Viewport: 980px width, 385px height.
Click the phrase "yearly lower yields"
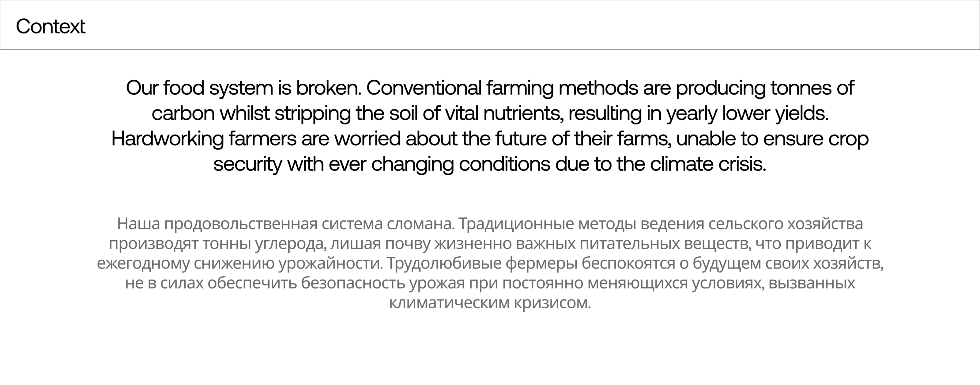coord(747,113)
